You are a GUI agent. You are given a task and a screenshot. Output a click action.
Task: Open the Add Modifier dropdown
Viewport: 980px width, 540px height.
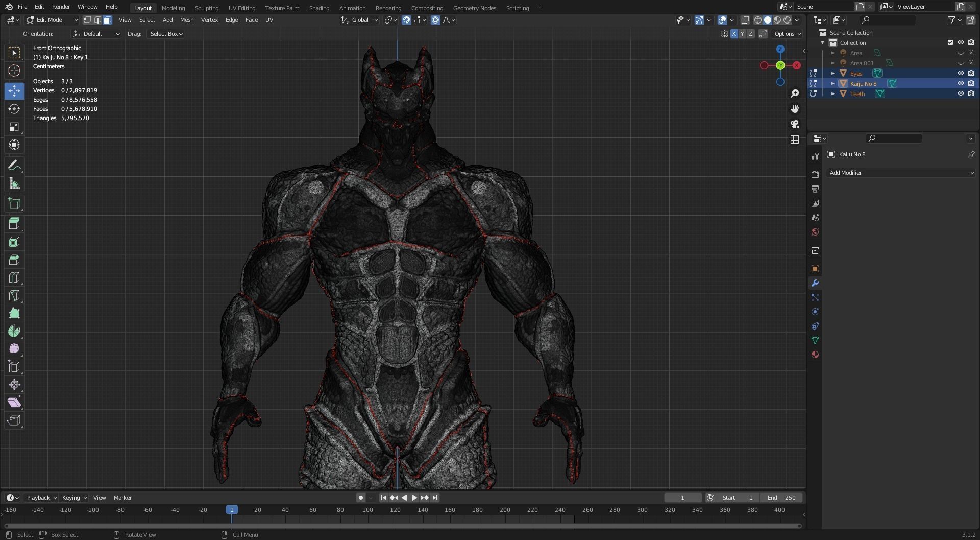point(900,173)
